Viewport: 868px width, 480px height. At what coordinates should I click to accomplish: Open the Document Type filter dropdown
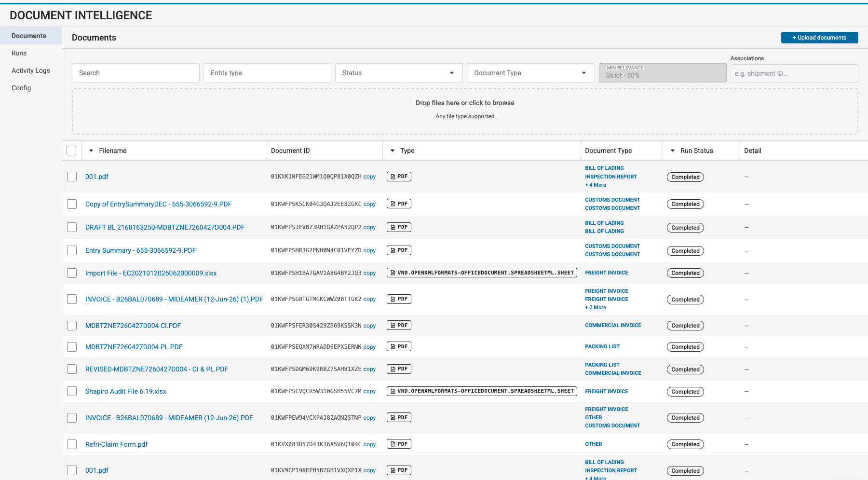(530, 73)
